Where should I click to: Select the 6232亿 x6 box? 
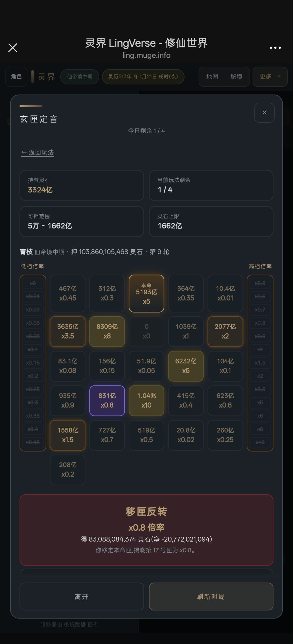coord(186,366)
